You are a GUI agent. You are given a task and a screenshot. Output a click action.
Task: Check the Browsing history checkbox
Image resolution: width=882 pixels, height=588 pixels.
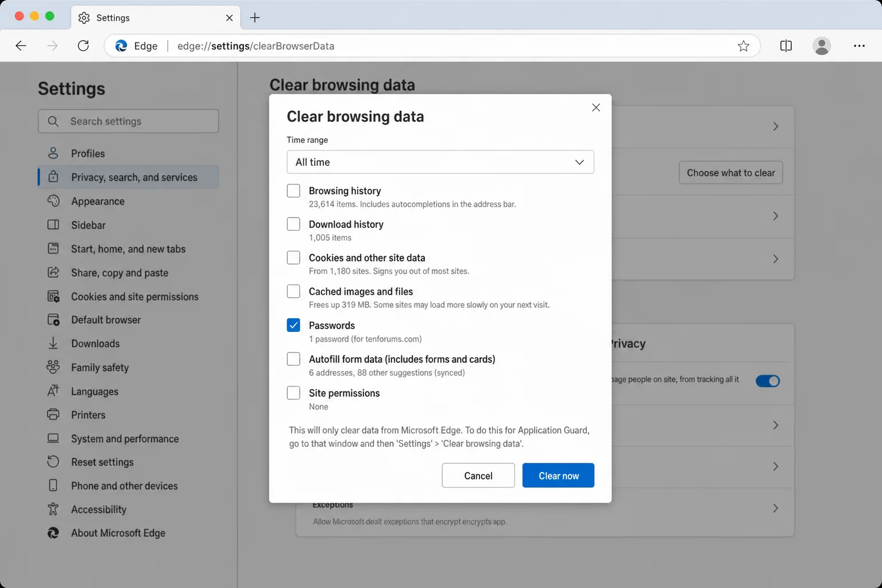tap(293, 191)
